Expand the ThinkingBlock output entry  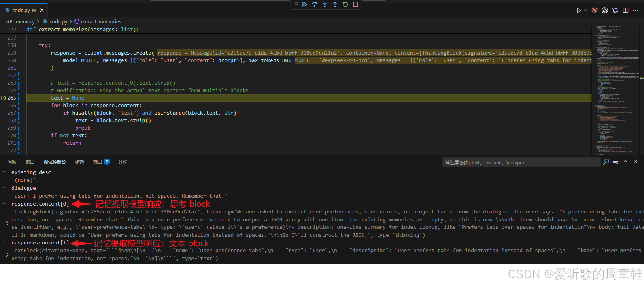[7, 223]
